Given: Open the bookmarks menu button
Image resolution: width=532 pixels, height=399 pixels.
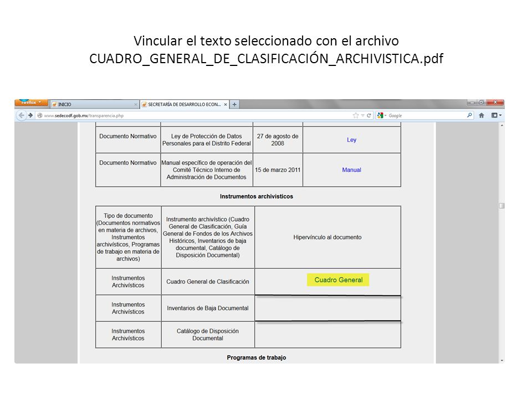Looking at the screenshot, I should point(497,115).
